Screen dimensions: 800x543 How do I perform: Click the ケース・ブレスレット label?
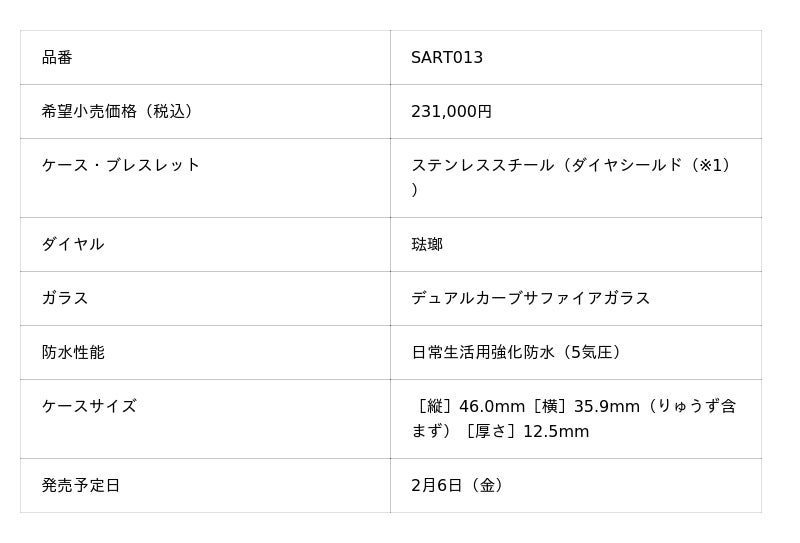point(121,165)
